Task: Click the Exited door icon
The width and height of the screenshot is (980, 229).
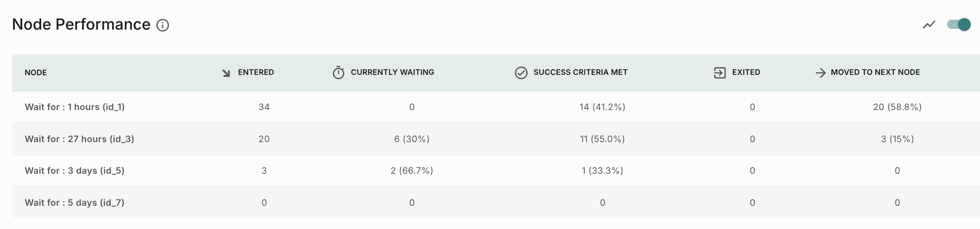Action: 720,72
